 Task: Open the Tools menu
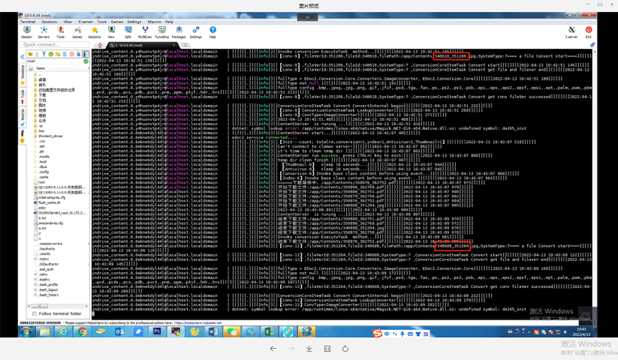coord(102,22)
